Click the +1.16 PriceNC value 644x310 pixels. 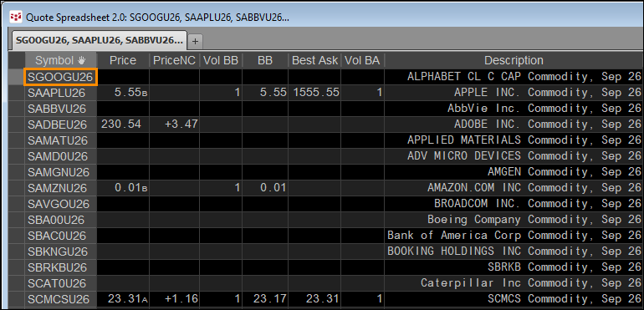coord(174,299)
